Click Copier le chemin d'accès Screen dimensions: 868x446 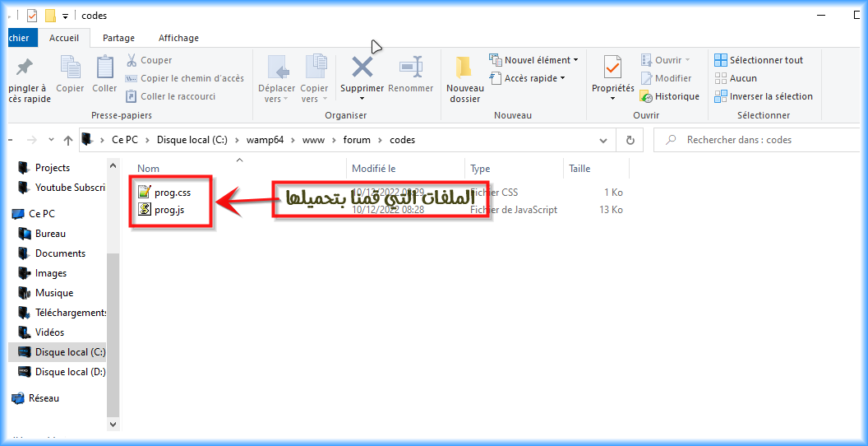point(185,78)
